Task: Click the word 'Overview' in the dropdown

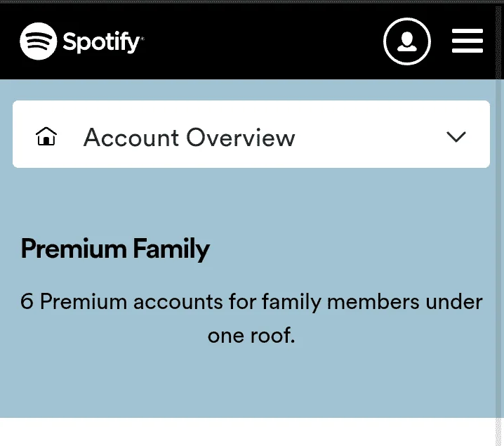Action: (241, 137)
